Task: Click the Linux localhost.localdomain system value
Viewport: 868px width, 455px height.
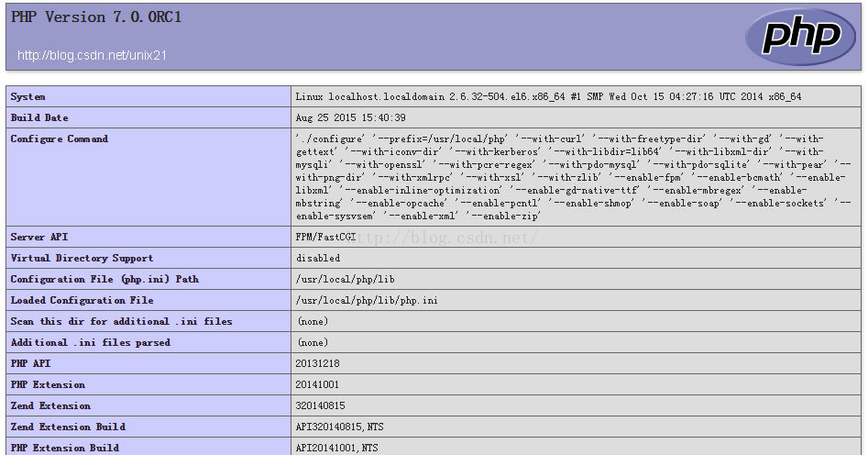Action: pos(548,96)
